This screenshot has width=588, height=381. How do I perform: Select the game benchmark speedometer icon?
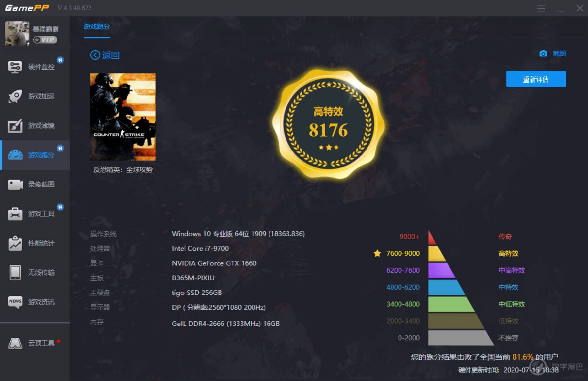tap(15, 155)
